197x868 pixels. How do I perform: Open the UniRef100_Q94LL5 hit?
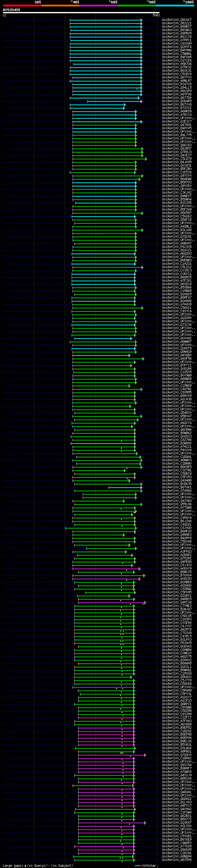coord(177,88)
